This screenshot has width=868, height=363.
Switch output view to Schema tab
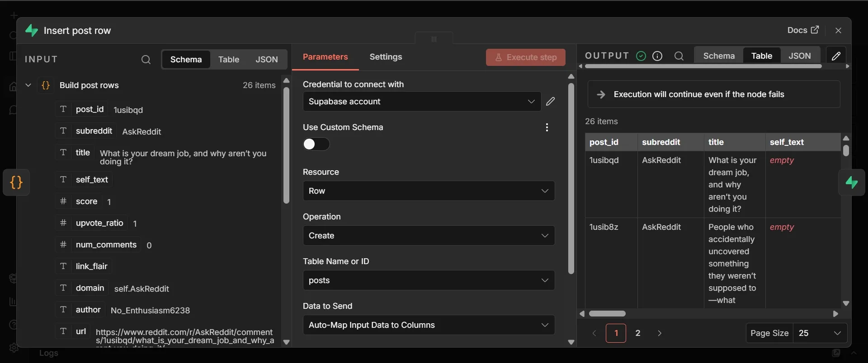tap(719, 56)
